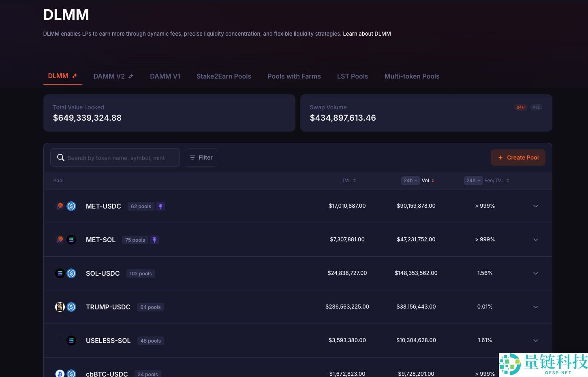The width and height of the screenshot is (588, 377).
Task: Sort pools by Vol column arrows
Action: pos(433,181)
